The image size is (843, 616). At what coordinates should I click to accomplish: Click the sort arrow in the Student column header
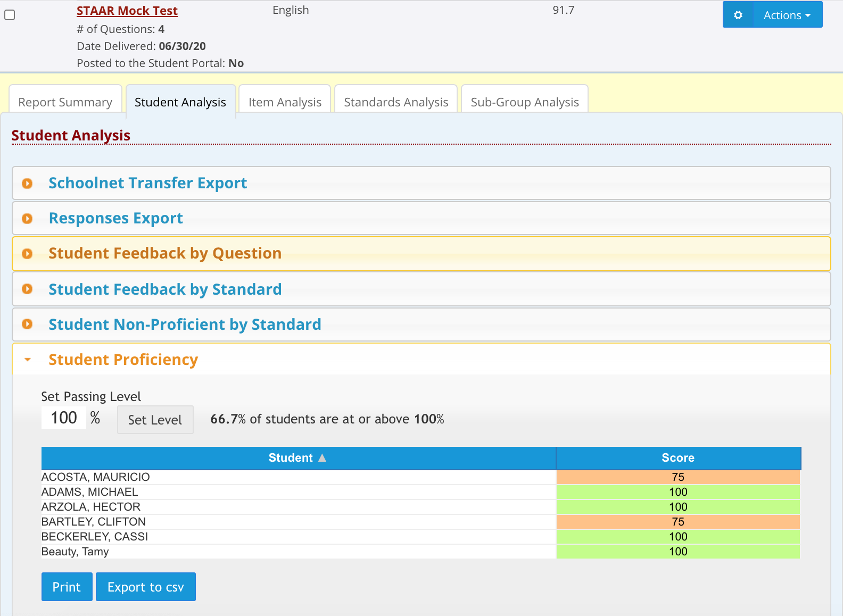pyautogui.click(x=322, y=458)
